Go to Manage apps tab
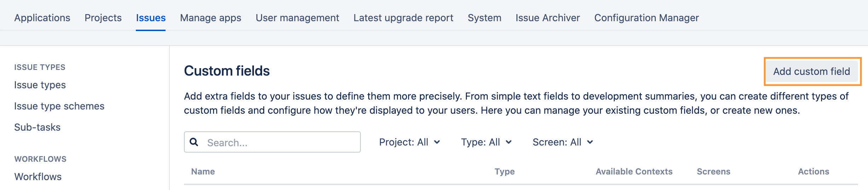 (x=210, y=18)
